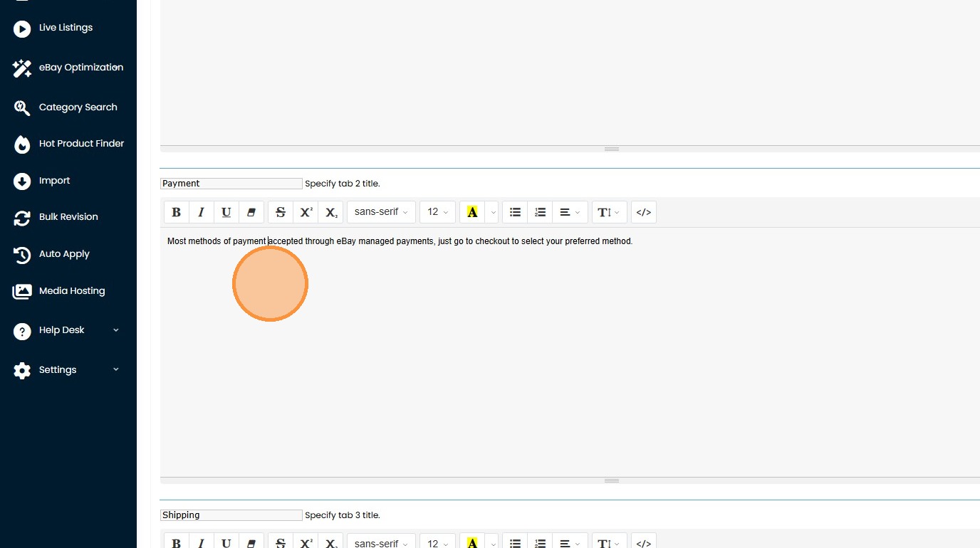
Task: Open Media Hosting from sidebar
Action: coord(72,291)
